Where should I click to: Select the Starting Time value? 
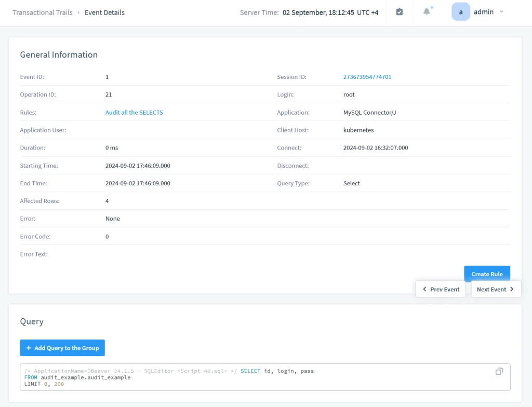(x=138, y=166)
